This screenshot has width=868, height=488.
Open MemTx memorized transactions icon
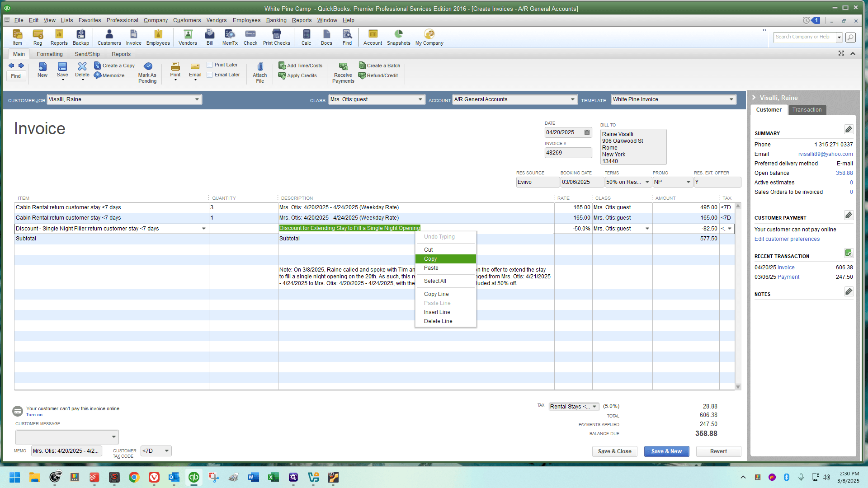230,37
